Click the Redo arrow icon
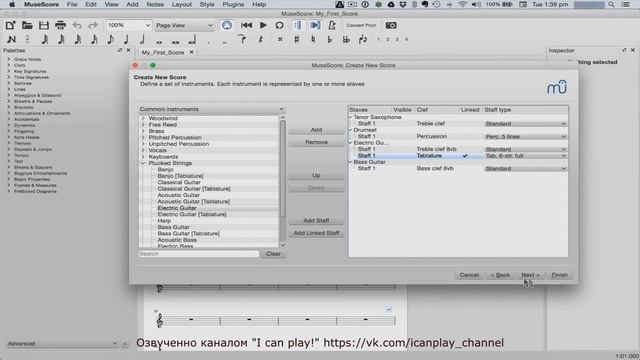Viewport: 640px width, 360px height. tap(93, 25)
